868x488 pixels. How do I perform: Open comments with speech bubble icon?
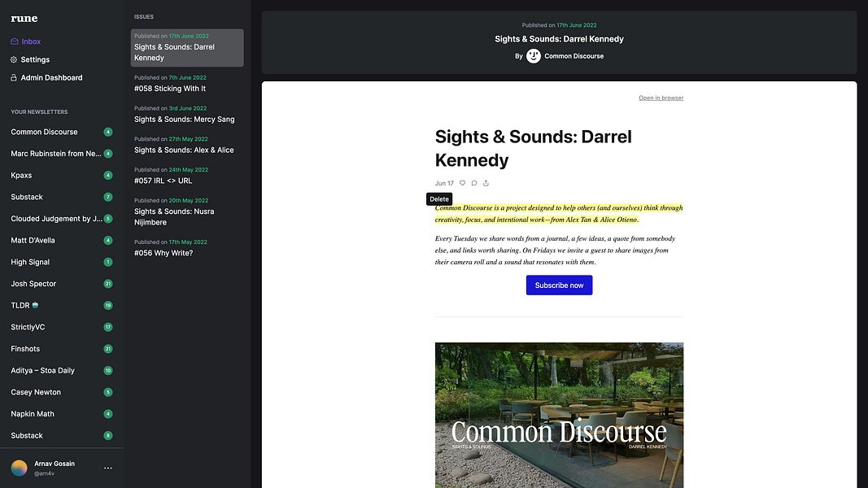pyautogui.click(x=473, y=183)
